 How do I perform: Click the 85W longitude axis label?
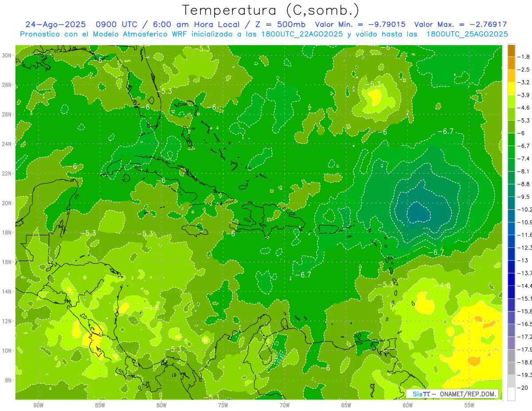click(100, 405)
